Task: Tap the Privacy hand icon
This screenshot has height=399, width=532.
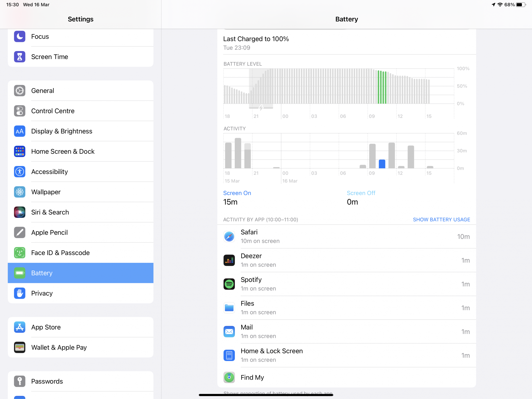Action: pyautogui.click(x=20, y=293)
